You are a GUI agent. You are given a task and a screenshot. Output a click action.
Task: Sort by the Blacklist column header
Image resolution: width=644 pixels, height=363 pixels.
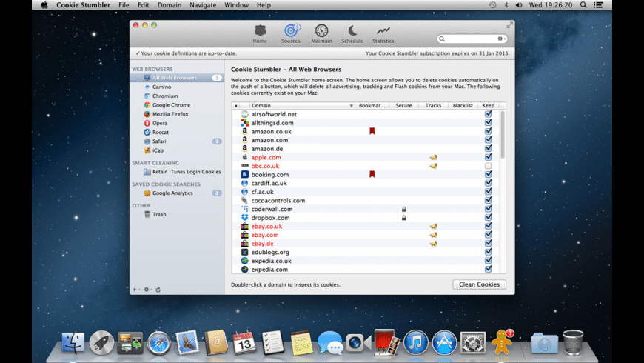tap(463, 106)
